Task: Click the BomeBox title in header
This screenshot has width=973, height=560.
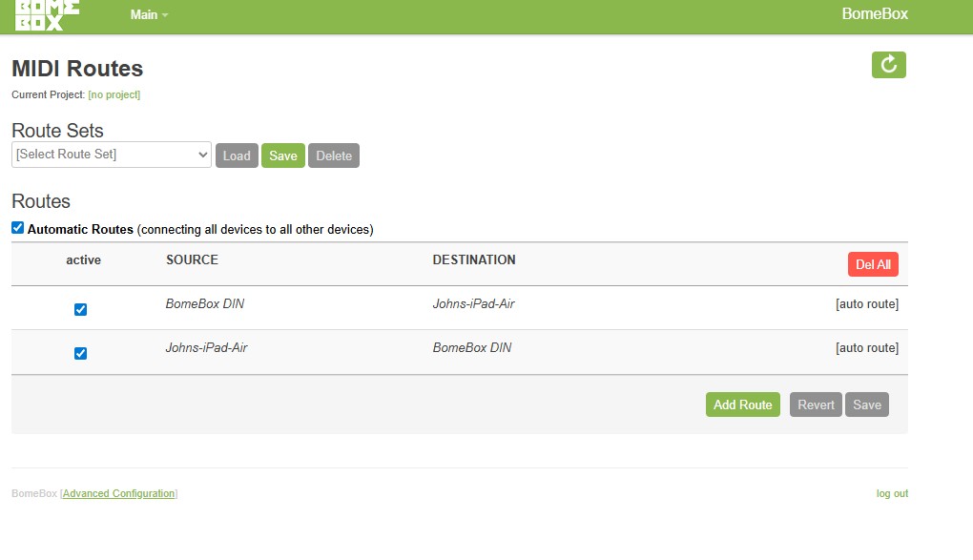Action: tap(875, 13)
